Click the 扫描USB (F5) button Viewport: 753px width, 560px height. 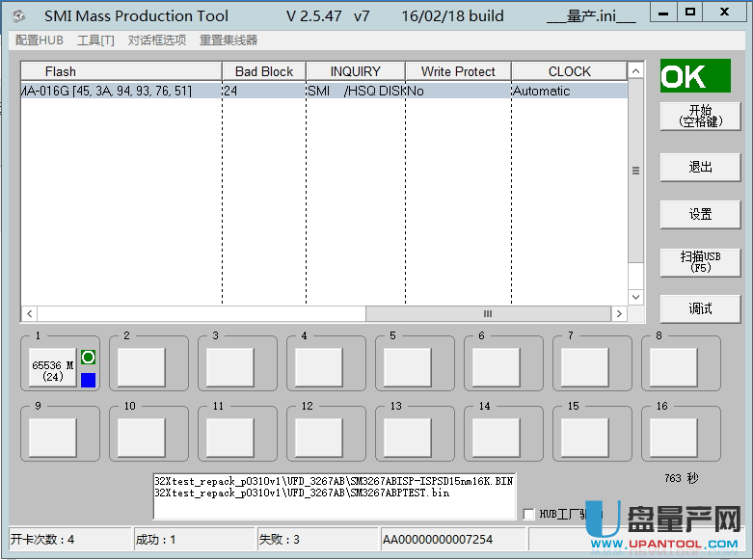pos(700,261)
